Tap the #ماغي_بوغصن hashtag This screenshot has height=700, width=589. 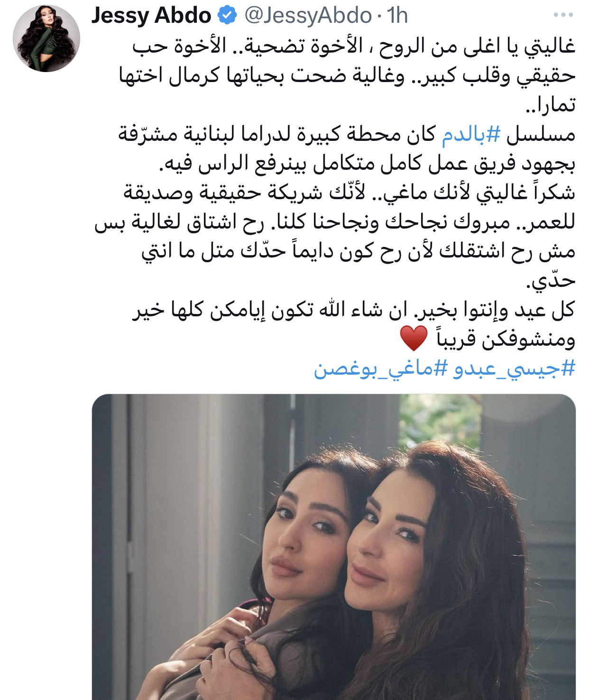[x=381, y=368]
